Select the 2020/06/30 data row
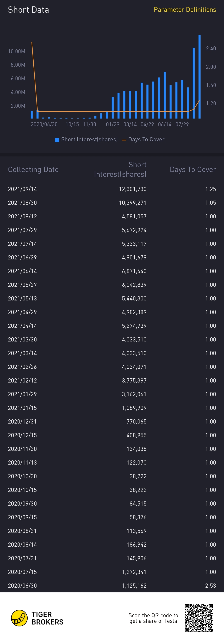This screenshot has height=644, width=224. pos(112,586)
